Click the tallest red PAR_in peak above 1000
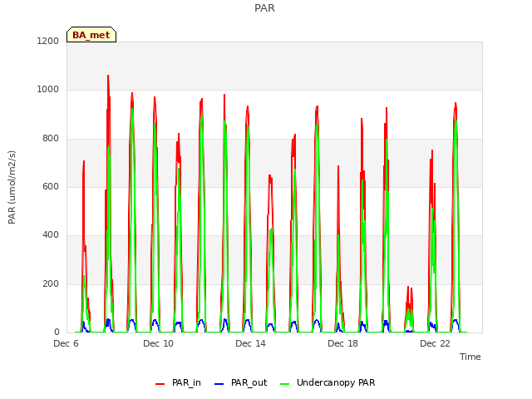 coord(108,76)
